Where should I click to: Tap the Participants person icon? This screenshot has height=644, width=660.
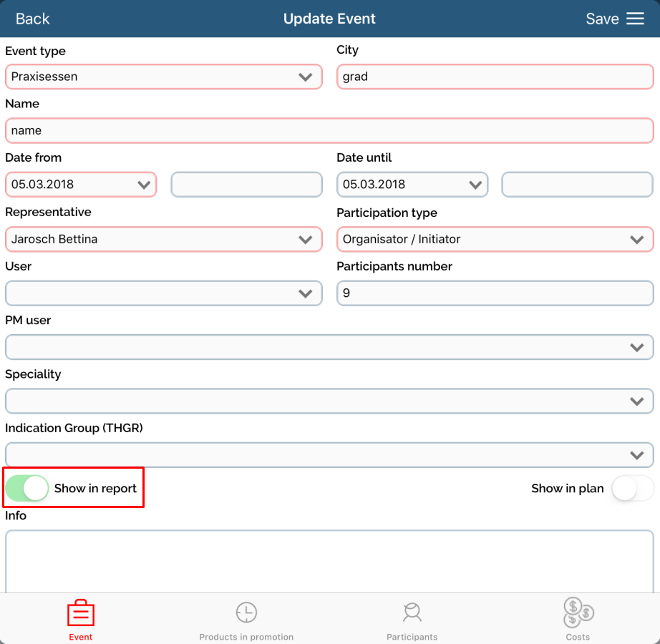pos(412,613)
